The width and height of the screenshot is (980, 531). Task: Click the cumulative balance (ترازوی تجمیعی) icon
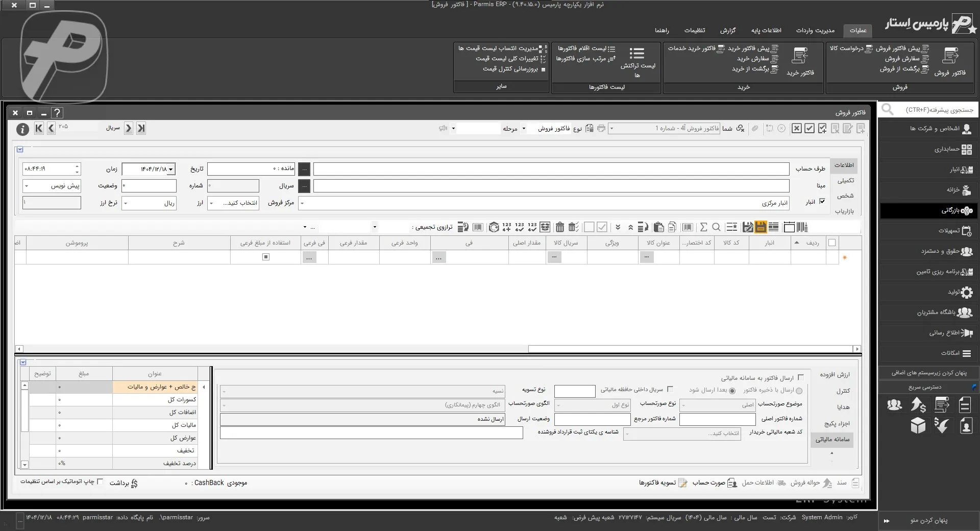[x=463, y=227]
